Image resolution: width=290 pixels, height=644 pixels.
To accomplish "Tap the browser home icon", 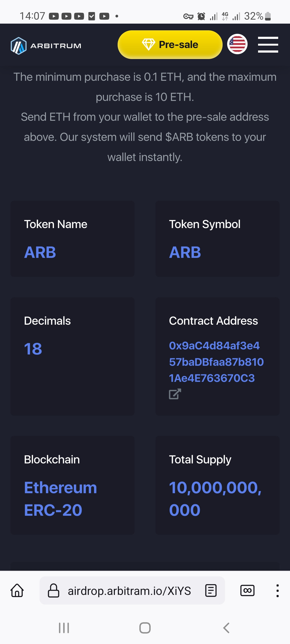I will click(x=17, y=591).
